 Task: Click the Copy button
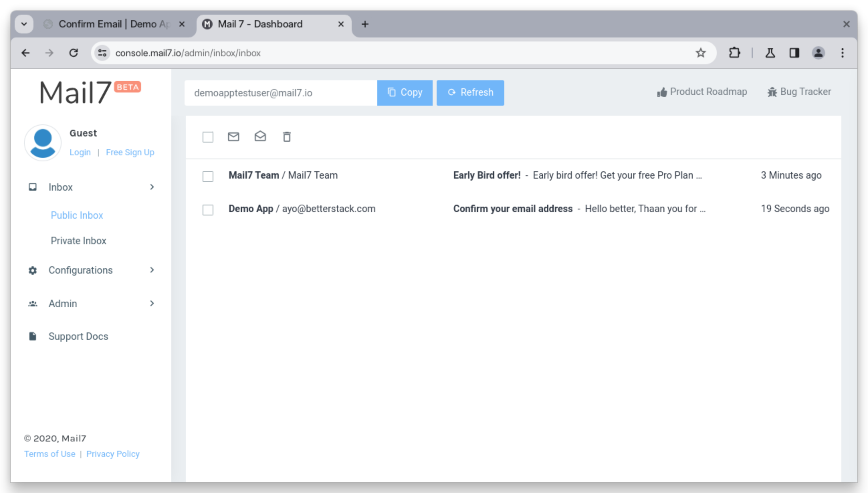(405, 93)
